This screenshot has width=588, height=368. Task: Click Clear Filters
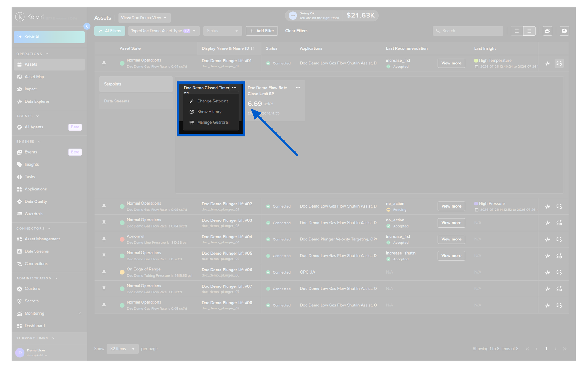coord(296,31)
